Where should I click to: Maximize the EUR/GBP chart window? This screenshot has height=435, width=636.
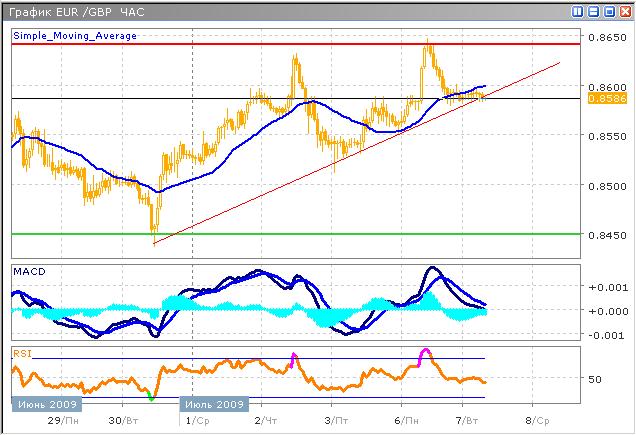coord(608,11)
